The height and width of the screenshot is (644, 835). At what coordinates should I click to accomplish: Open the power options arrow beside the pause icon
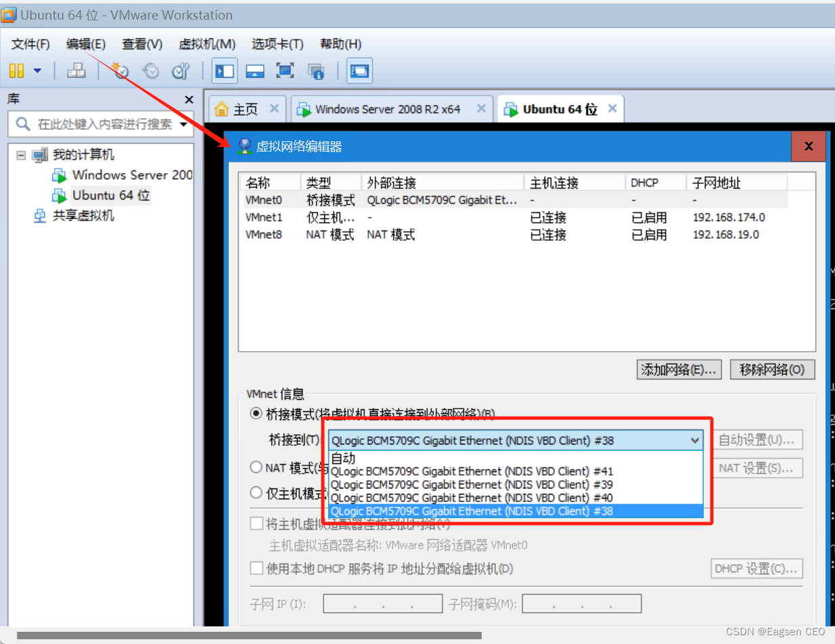pyautogui.click(x=37, y=70)
